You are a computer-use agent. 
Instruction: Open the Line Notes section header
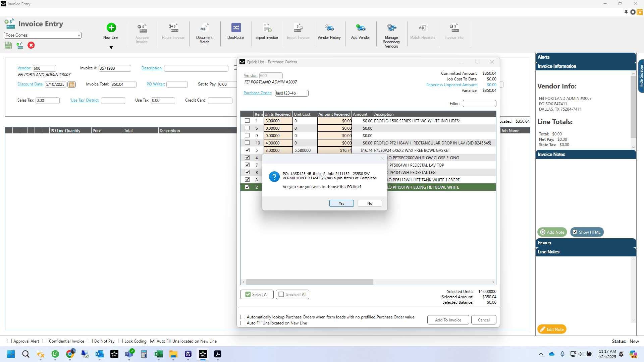tap(586, 252)
